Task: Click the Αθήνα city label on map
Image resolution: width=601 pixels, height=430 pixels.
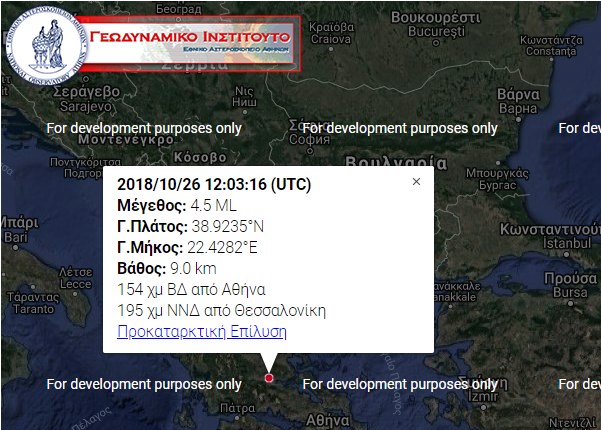Action: 328,421
